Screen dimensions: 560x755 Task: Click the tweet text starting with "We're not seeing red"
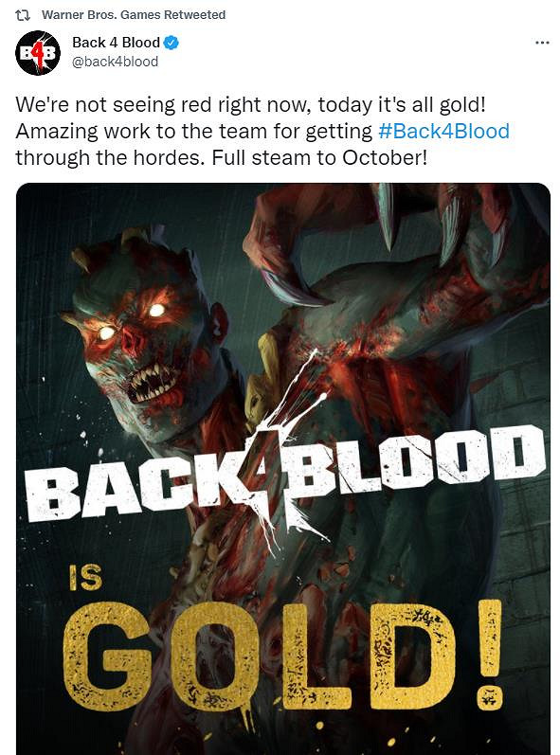[250, 104]
